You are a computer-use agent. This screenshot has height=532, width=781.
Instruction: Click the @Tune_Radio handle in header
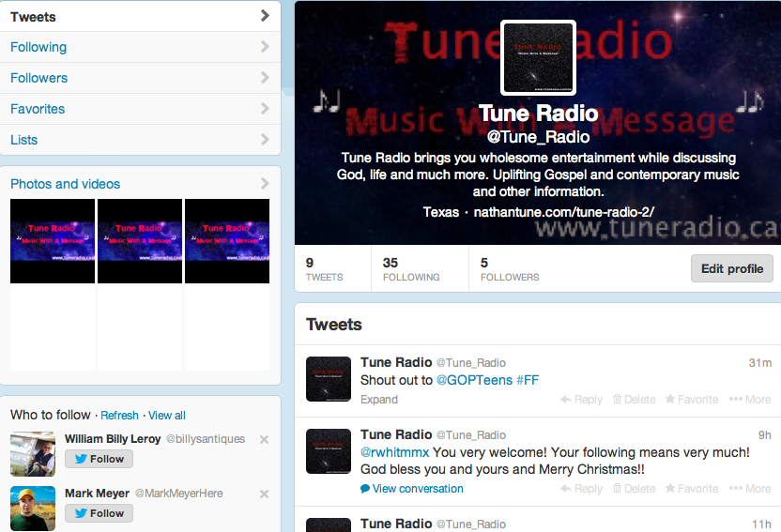(x=538, y=137)
